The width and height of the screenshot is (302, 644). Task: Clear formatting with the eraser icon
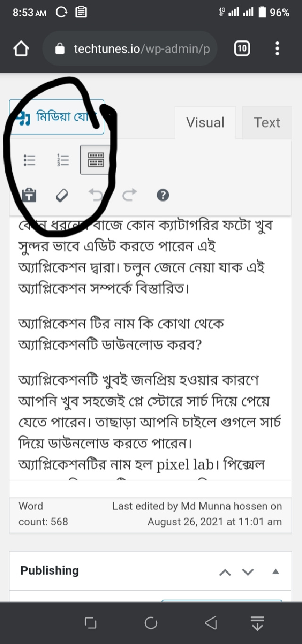(x=62, y=195)
